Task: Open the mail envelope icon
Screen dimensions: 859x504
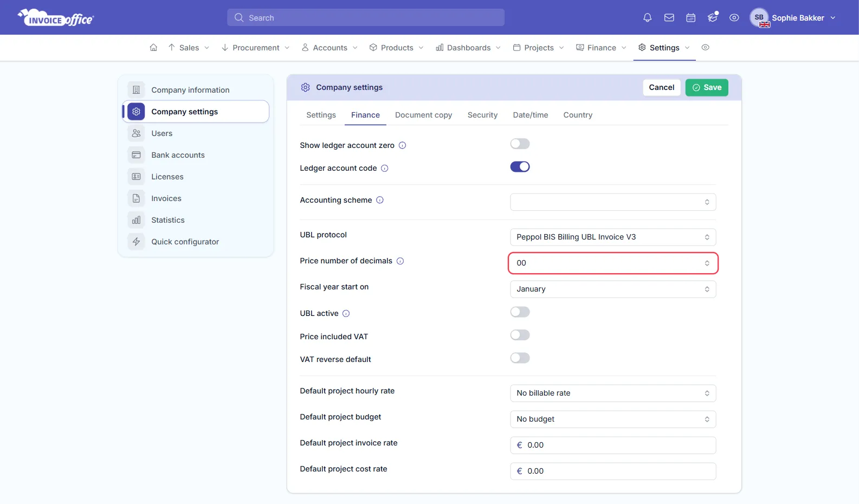Action: pyautogui.click(x=669, y=18)
